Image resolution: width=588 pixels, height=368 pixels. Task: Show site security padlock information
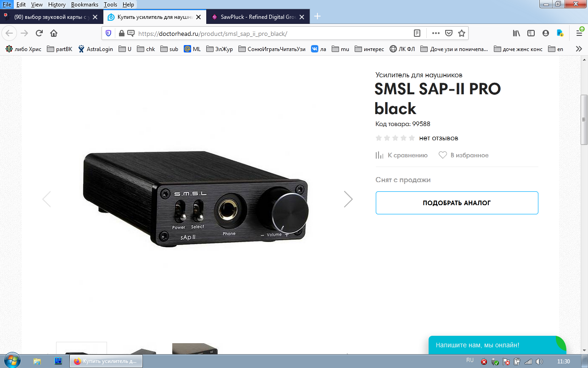121,33
